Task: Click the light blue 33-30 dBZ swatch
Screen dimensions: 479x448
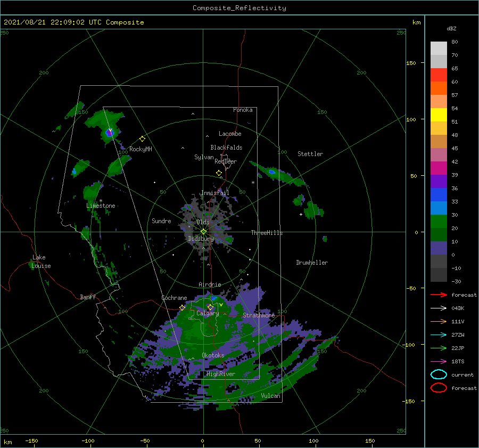Action: click(439, 208)
